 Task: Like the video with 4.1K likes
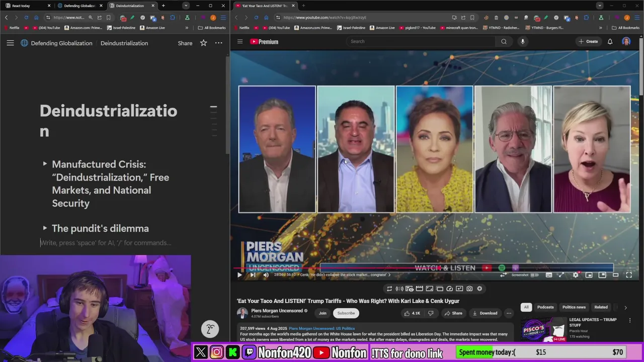point(412,313)
